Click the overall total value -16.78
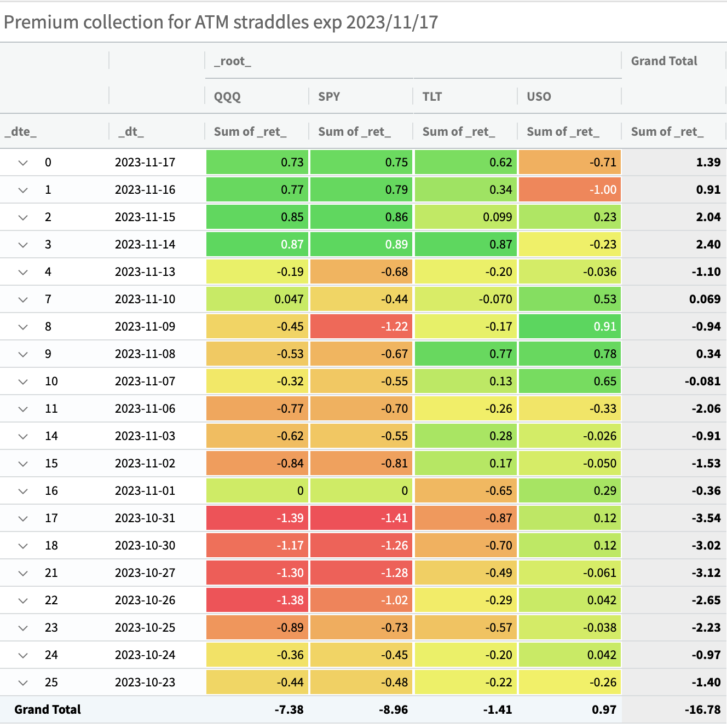Image resolution: width=727 pixels, height=728 pixels. click(702, 709)
